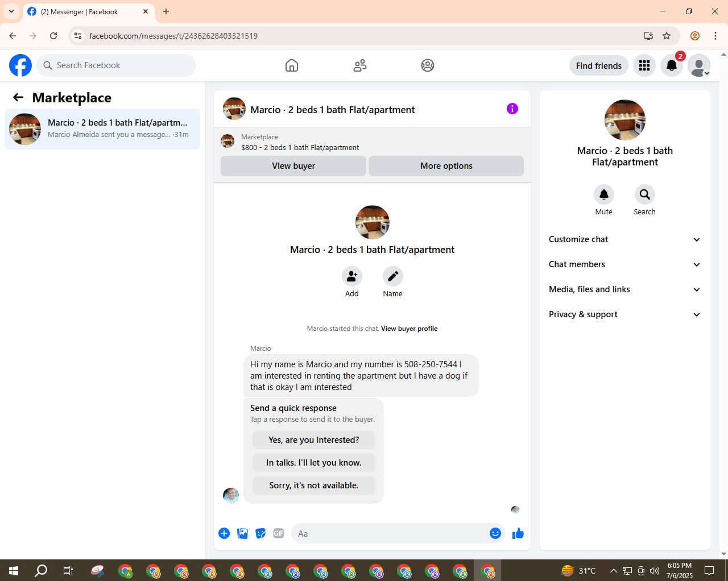This screenshot has width=728, height=581.
Task: Send quick reply "Sorry, it's not available."
Action: (x=314, y=485)
